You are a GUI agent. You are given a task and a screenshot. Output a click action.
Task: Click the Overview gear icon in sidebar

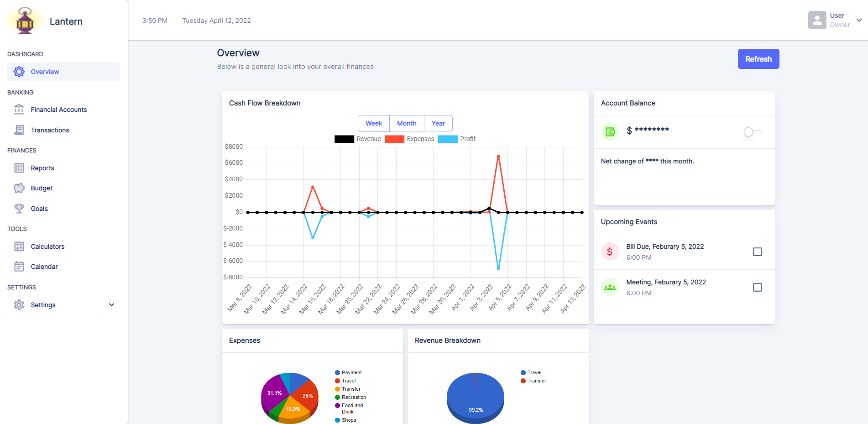click(19, 72)
